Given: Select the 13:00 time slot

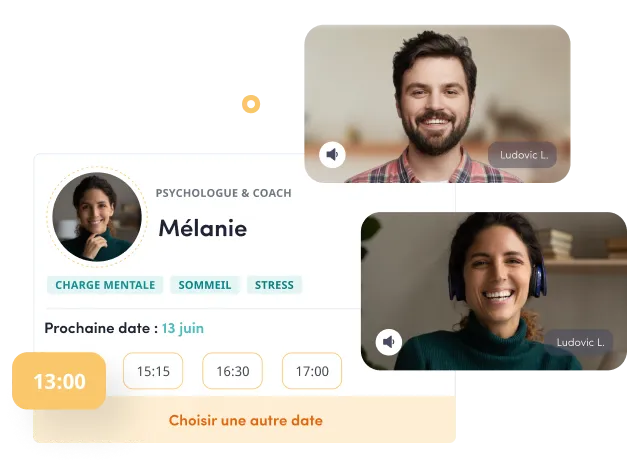Looking at the screenshot, I should point(59,381).
